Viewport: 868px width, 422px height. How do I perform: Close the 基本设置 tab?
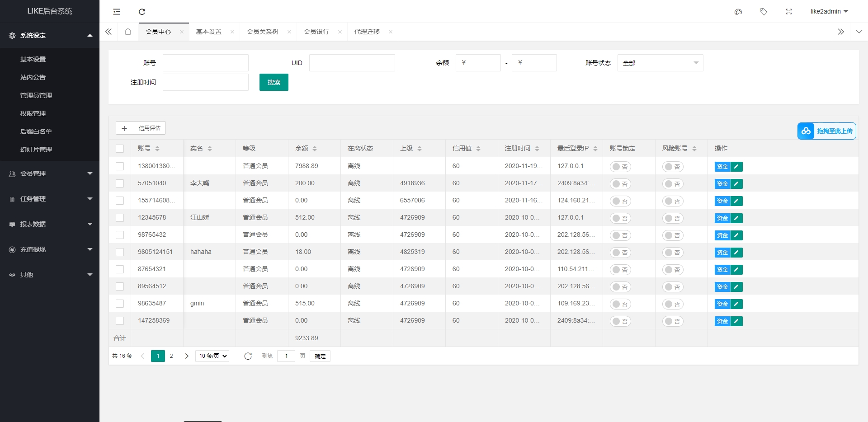[232, 32]
